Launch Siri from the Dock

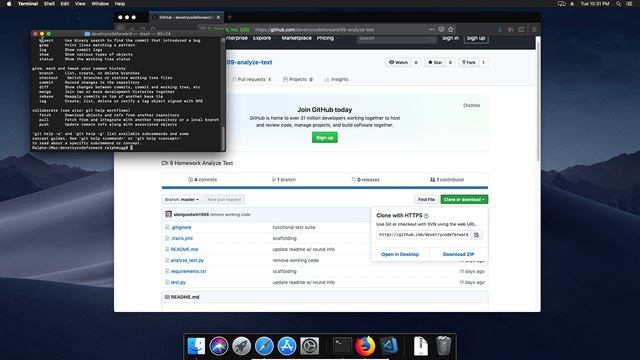click(x=219, y=346)
